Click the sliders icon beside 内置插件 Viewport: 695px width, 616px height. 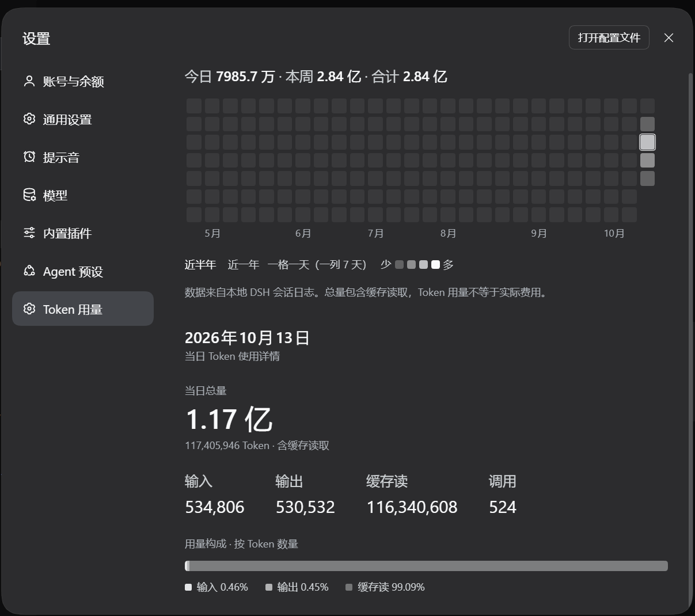click(x=29, y=233)
